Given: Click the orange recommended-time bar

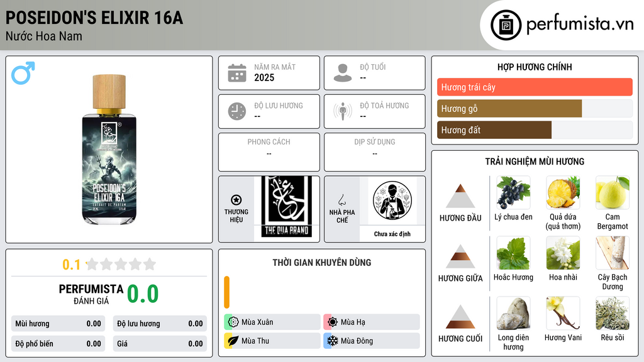Looking at the screenshot, I should (226, 292).
